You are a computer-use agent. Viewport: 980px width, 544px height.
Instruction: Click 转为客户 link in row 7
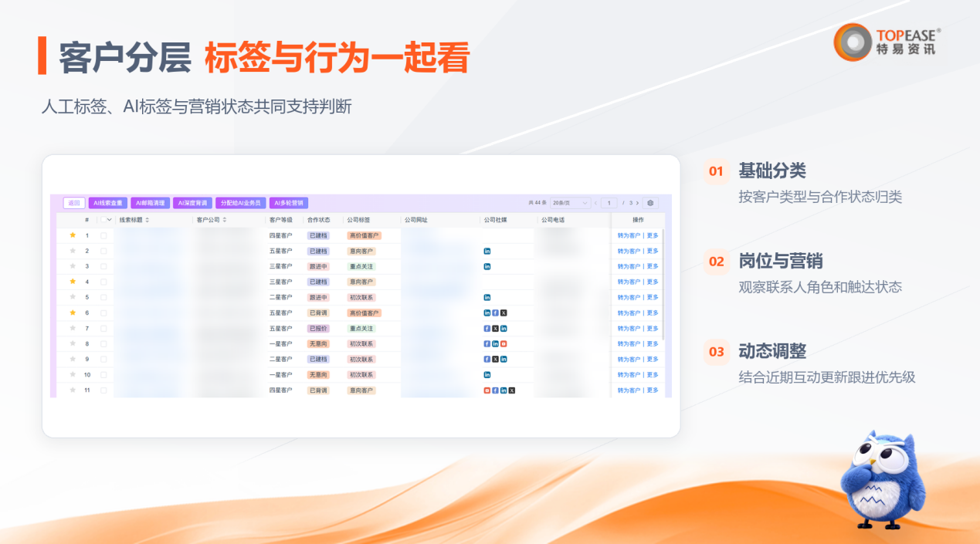tap(629, 328)
